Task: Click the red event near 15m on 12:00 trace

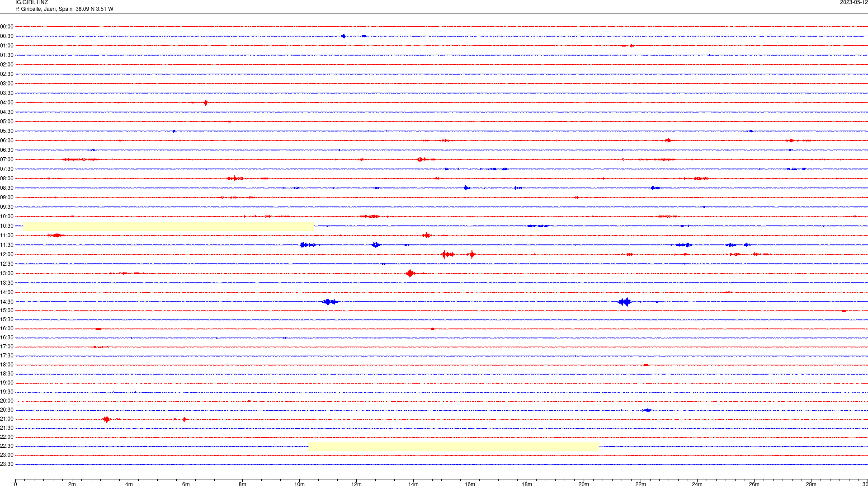Action: [448, 254]
